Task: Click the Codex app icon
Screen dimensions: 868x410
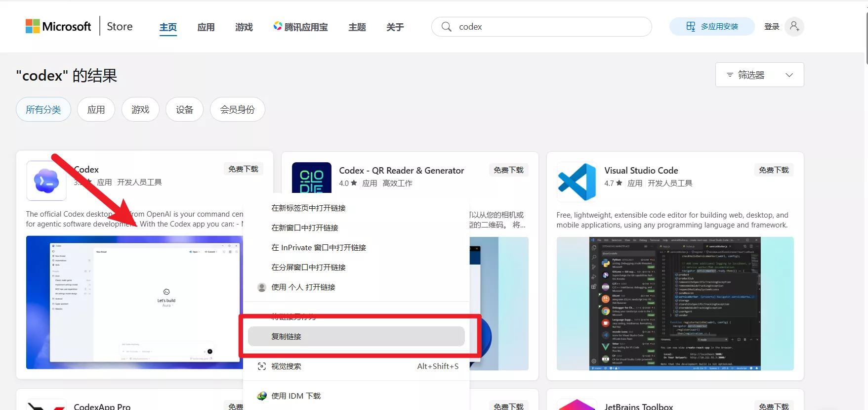Action: coord(46,181)
